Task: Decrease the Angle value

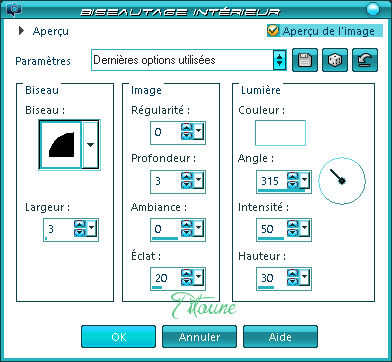Action: (x=292, y=185)
